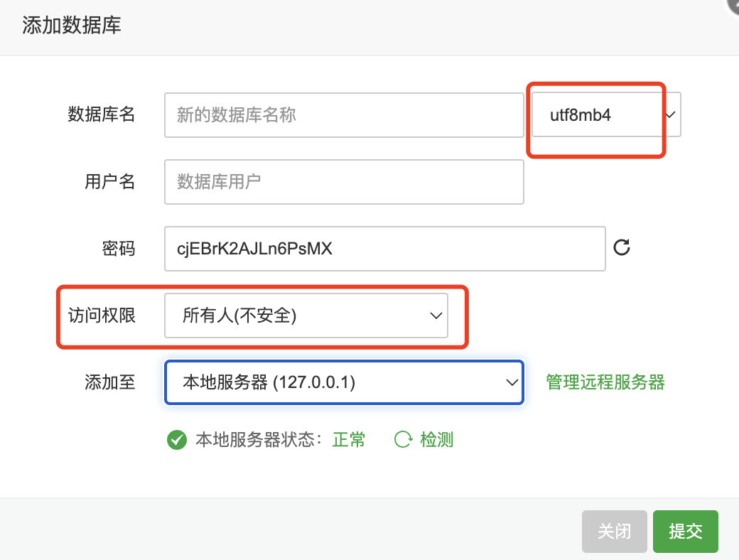
Task: Click the 检测 link text
Action: tap(436, 439)
